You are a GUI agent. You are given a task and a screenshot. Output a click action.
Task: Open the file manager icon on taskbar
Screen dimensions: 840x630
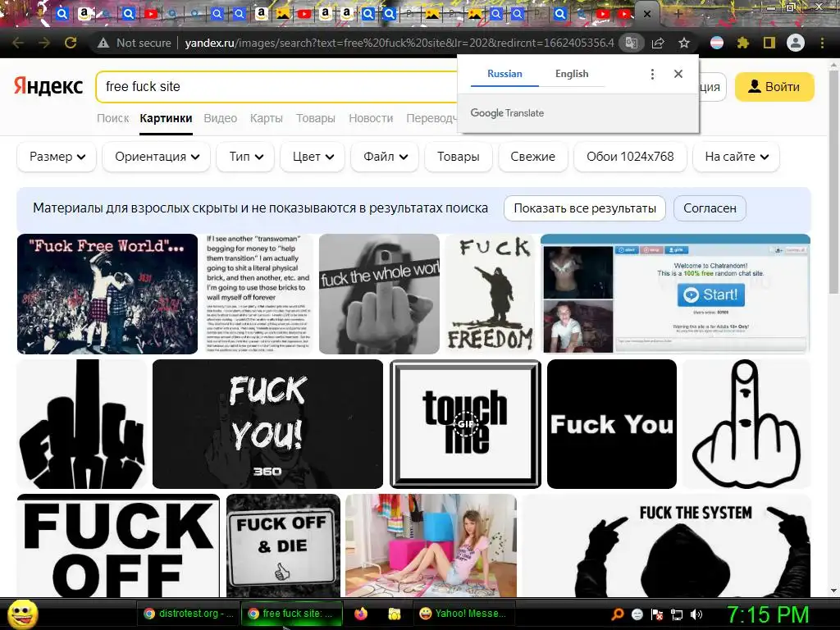394,614
